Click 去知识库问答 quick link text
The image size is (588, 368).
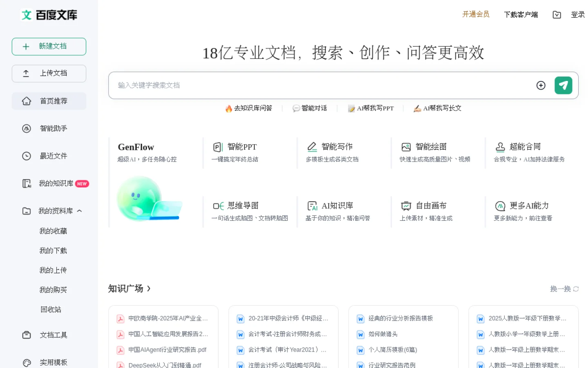point(253,108)
